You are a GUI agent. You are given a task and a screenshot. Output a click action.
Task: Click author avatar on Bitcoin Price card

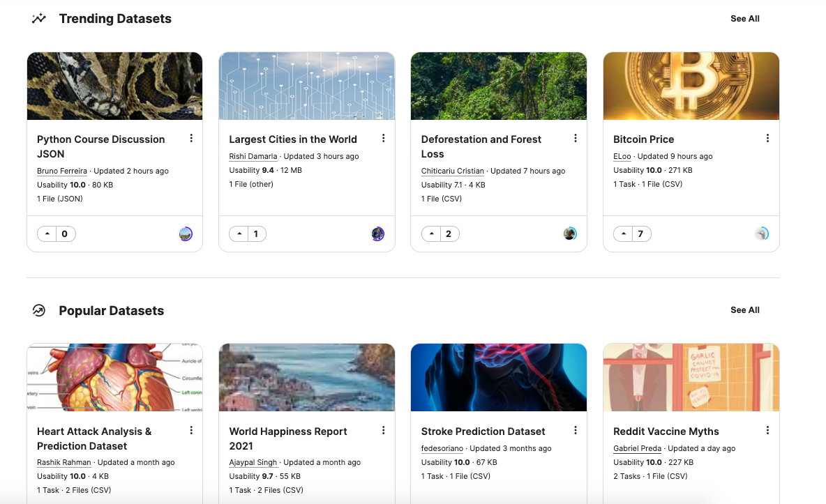762,234
